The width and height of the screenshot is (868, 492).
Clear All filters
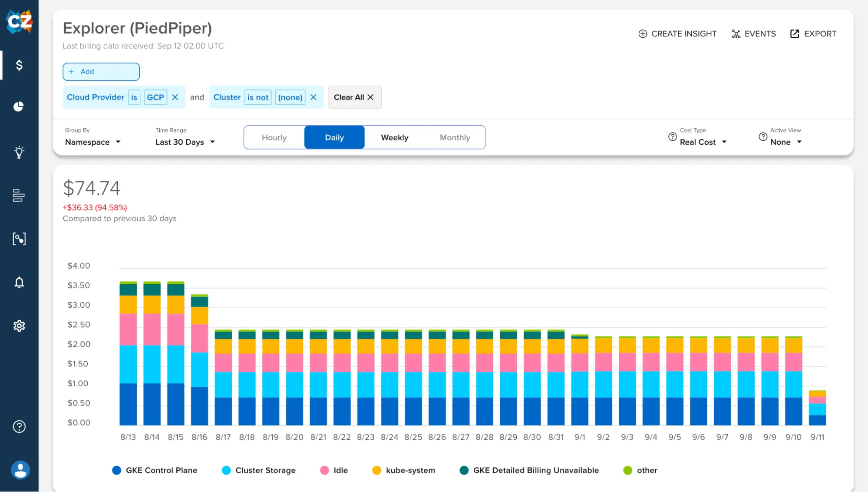pyautogui.click(x=355, y=97)
